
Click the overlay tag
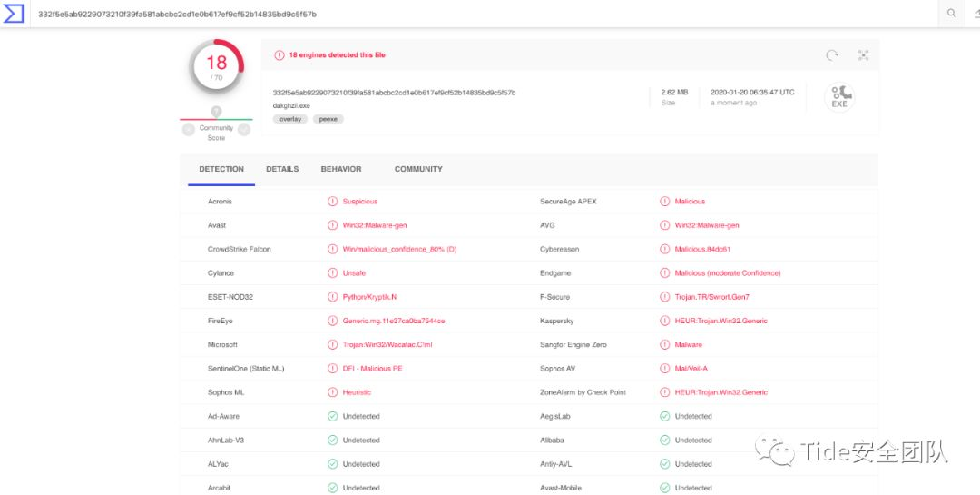pos(289,119)
